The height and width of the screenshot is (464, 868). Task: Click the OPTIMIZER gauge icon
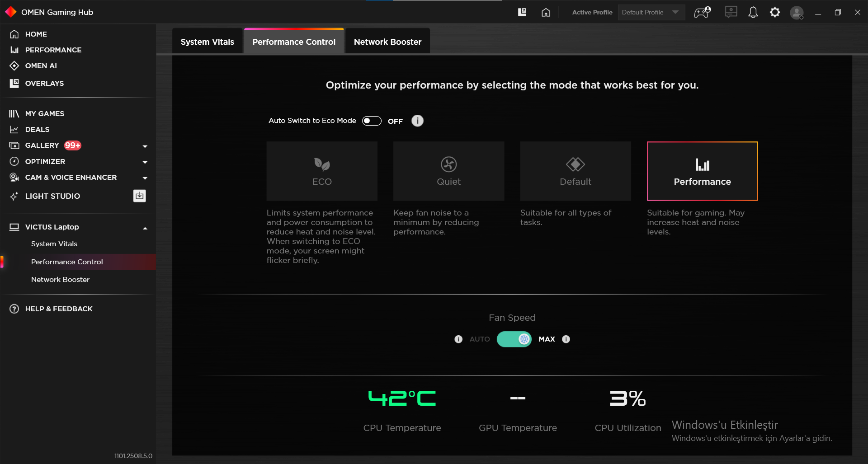point(14,161)
